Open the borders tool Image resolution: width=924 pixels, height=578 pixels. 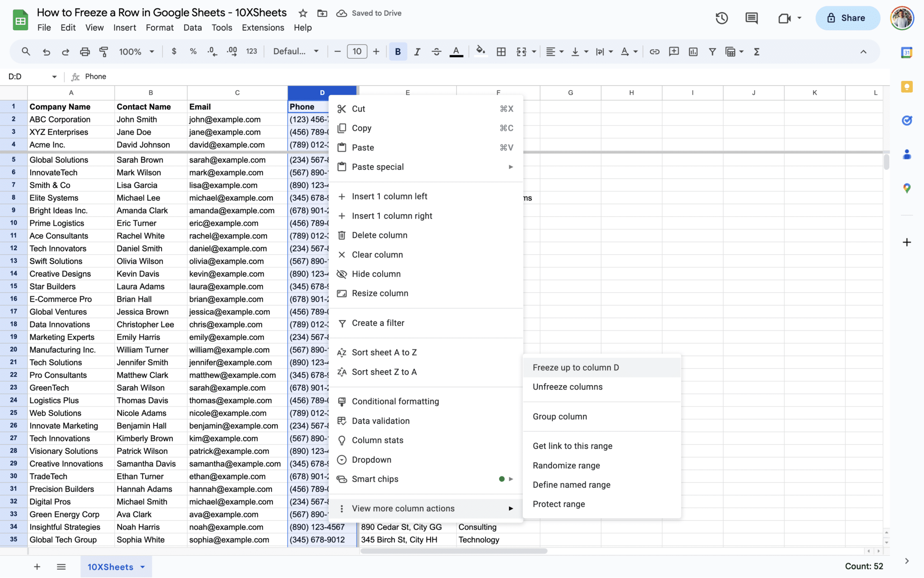tap(501, 51)
